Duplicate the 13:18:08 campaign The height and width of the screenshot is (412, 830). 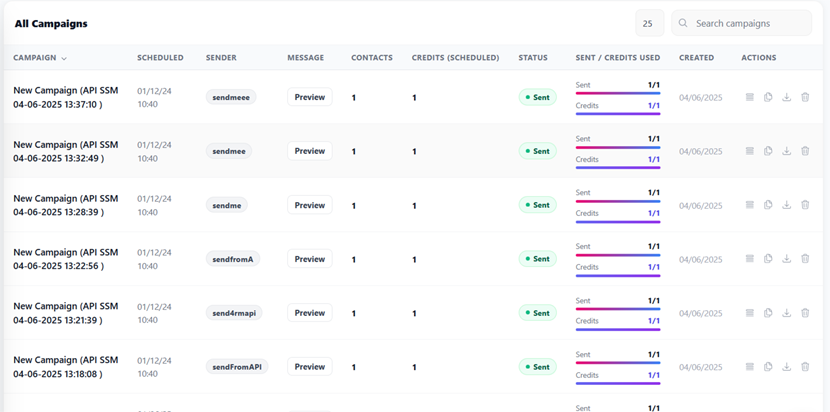coord(768,366)
